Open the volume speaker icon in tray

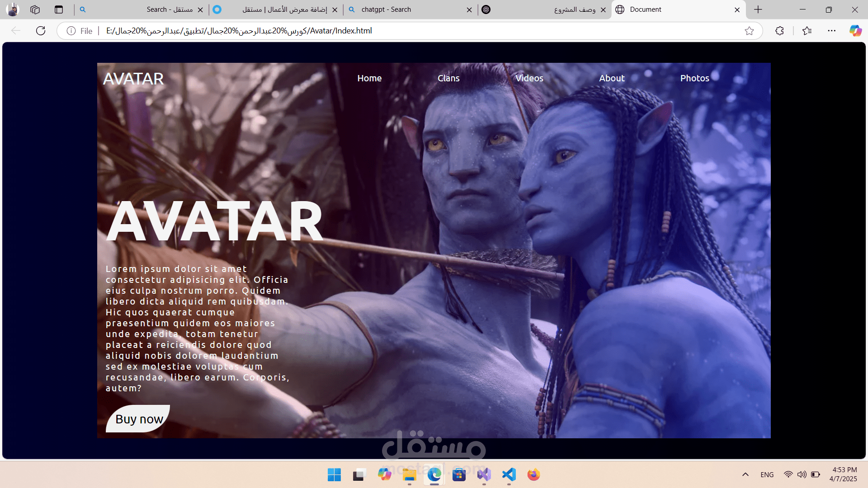[x=802, y=474]
